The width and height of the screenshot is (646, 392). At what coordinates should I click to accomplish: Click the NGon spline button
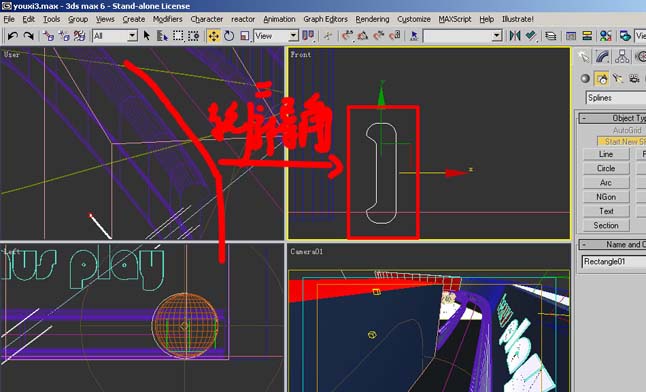pyautogui.click(x=606, y=197)
